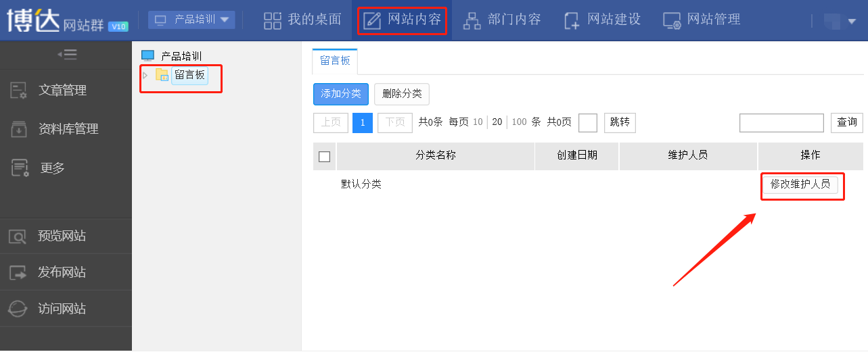Click the 资料库管理 archive icon
Viewport: 868px width, 352px height.
pyautogui.click(x=18, y=128)
